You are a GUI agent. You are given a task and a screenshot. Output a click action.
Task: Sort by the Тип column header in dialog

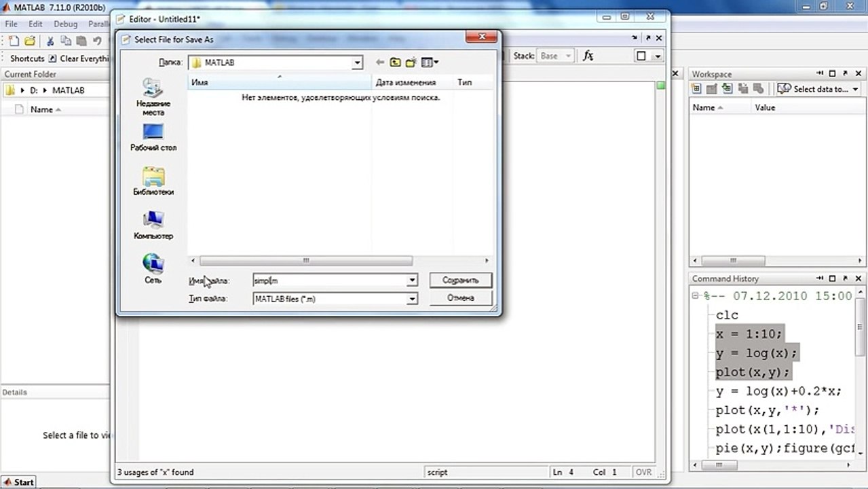(473, 82)
